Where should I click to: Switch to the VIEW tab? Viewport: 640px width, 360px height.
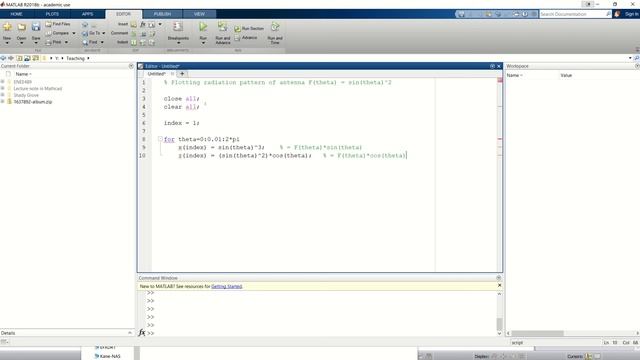tap(199, 14)
